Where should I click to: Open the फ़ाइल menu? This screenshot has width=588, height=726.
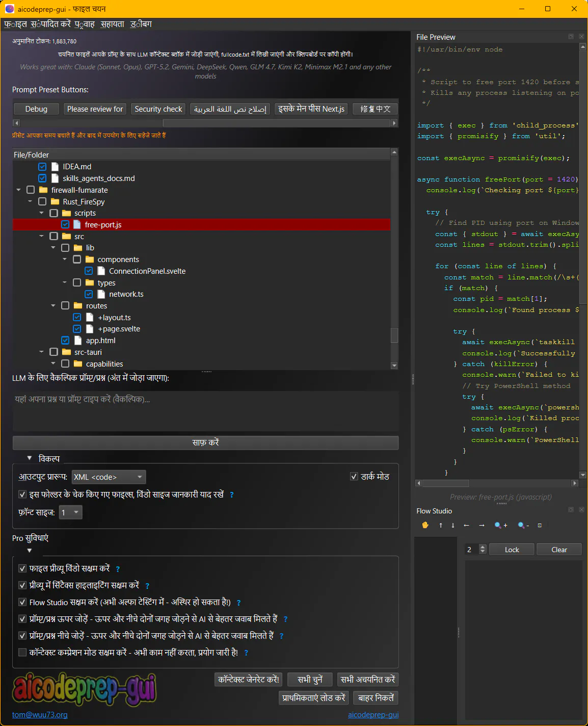pos(15,24)
